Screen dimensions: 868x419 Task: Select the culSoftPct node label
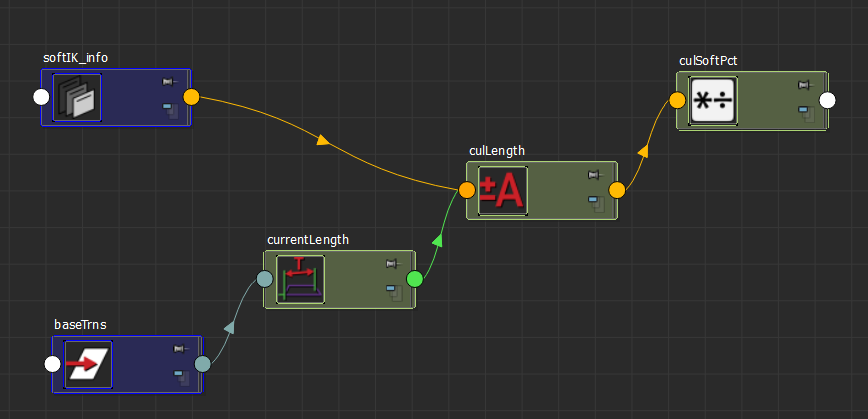[708, 60]
